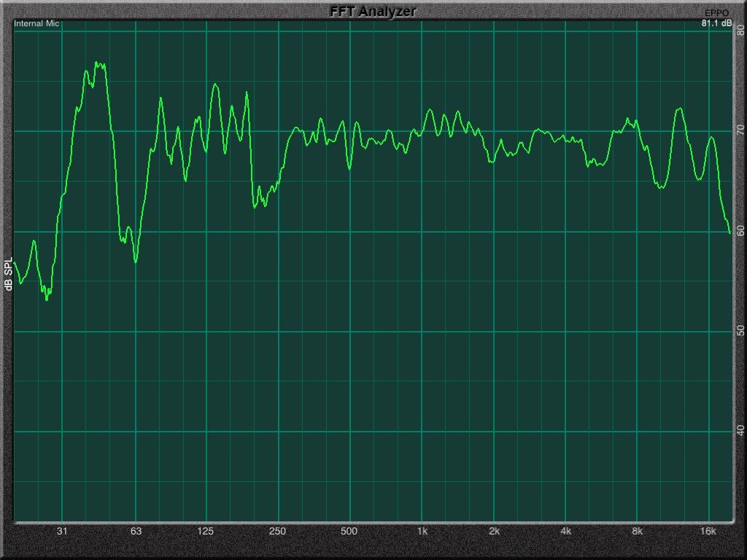Click the 70 dB scale label
This screenshot has height=560, width=747.
[741, 131]
